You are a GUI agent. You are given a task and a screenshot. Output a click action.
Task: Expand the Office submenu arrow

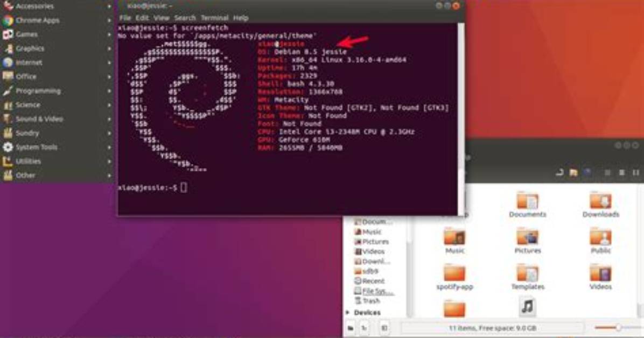point(109,77)
